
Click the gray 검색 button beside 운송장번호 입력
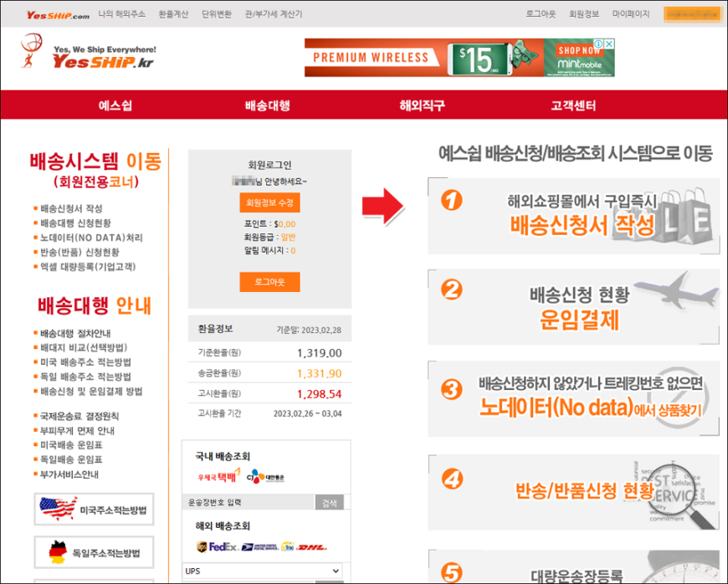pyautogui.click(x=329, y=502)
